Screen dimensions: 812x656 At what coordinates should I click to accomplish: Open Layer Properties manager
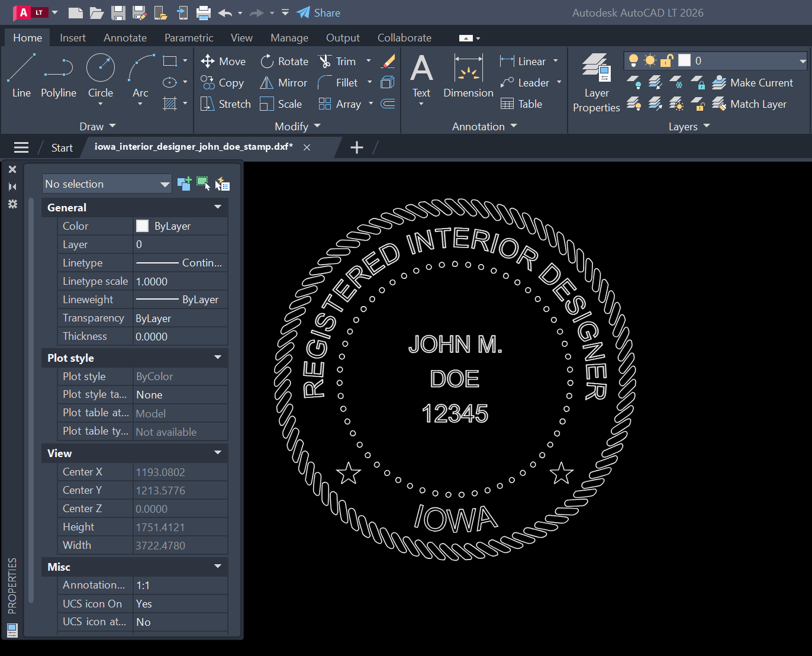pos(597,83)
